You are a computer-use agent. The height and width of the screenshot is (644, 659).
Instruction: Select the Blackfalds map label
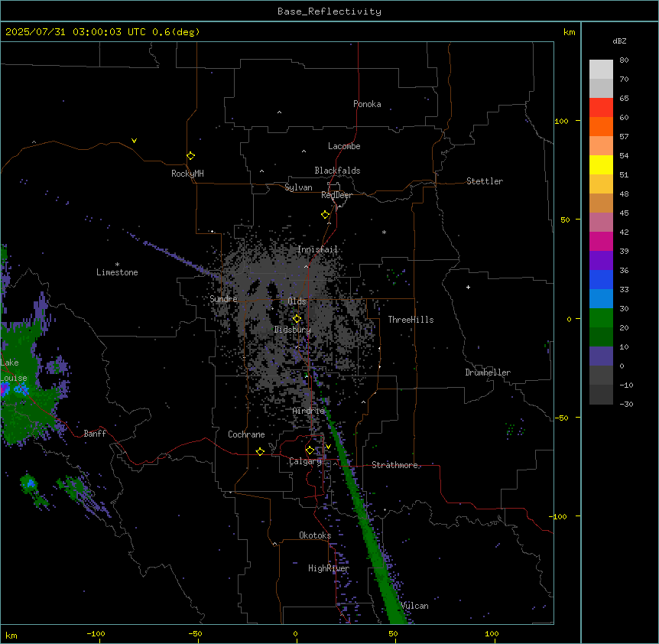(x=337, y=171)
